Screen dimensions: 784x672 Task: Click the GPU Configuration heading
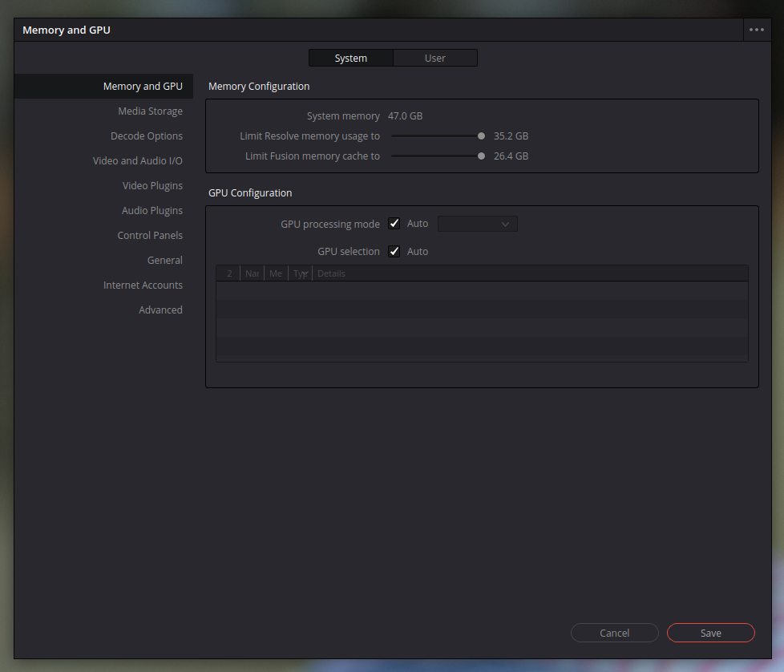point(250,193)
